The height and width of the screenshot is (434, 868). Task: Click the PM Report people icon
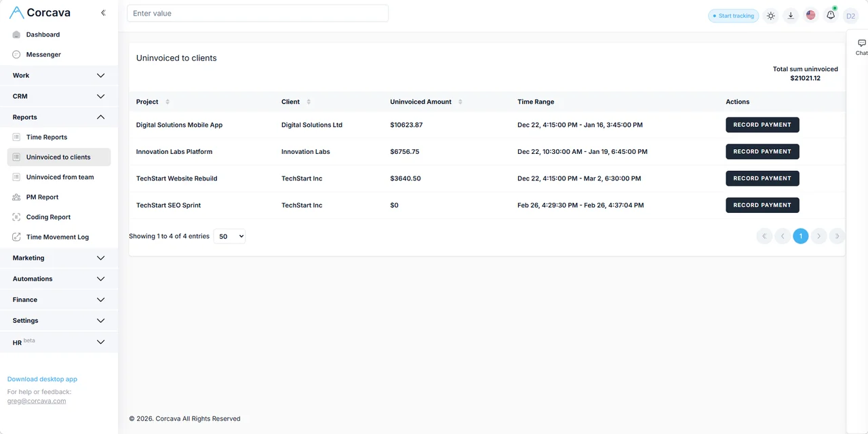point(16,197)
